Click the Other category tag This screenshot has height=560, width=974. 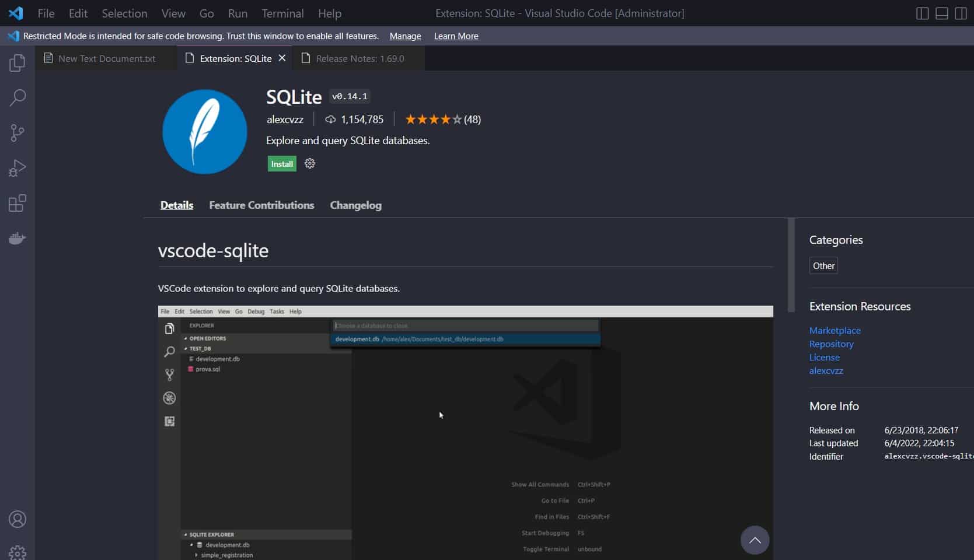[823, 265]
